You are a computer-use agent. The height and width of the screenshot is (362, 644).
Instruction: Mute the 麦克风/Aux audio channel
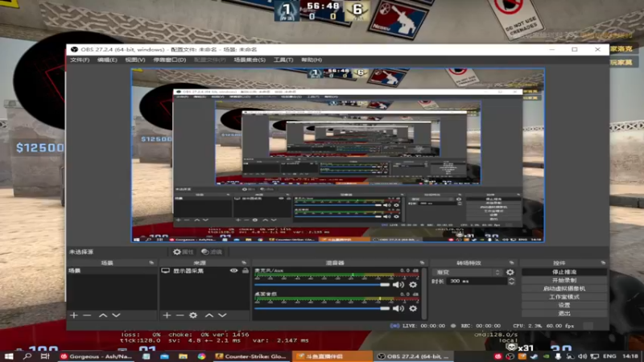coord(398,285)
